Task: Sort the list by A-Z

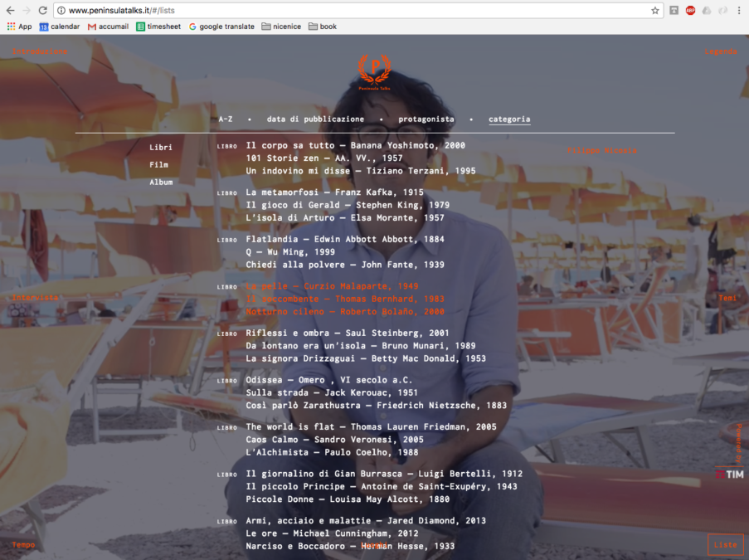Action: pos(226,119)
